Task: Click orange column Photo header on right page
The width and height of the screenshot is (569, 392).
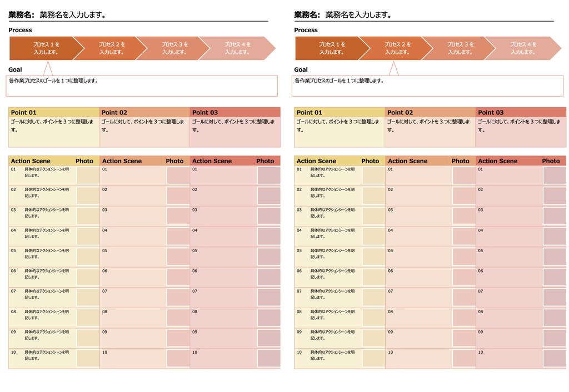Action: (x=461, y=161)
